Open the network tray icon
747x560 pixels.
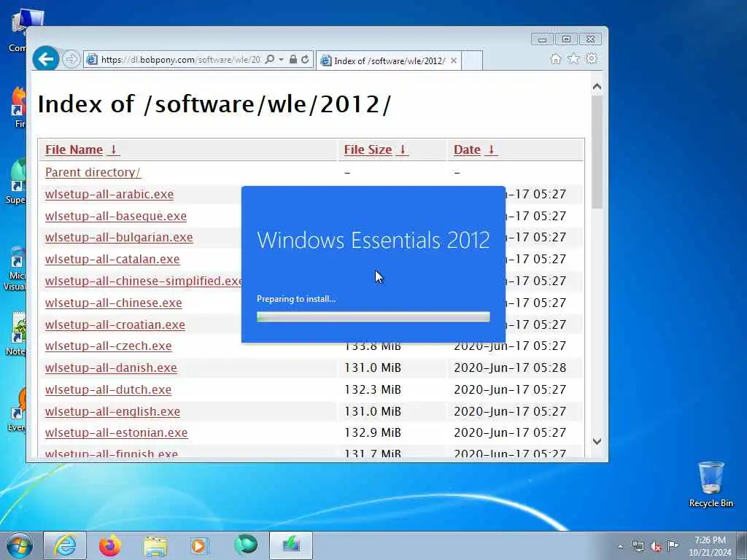click(638, 546)
